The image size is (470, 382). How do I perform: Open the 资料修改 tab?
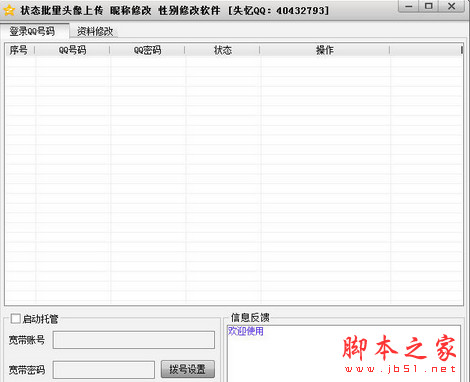95,32
